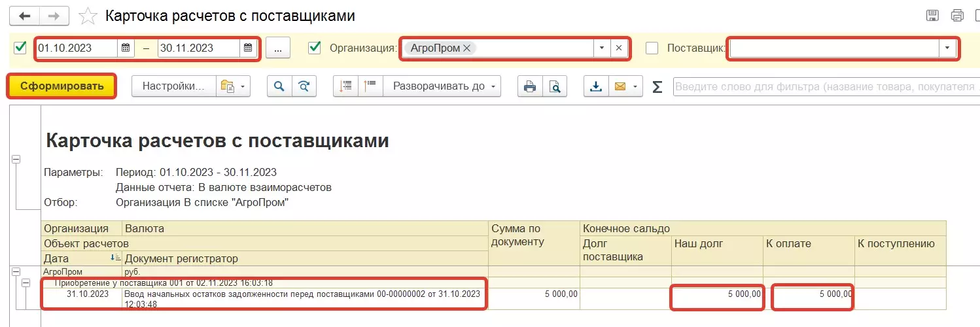Open the Настройки... report settings
This screenshot has width=980, height=327.
(x=174, y=86)
